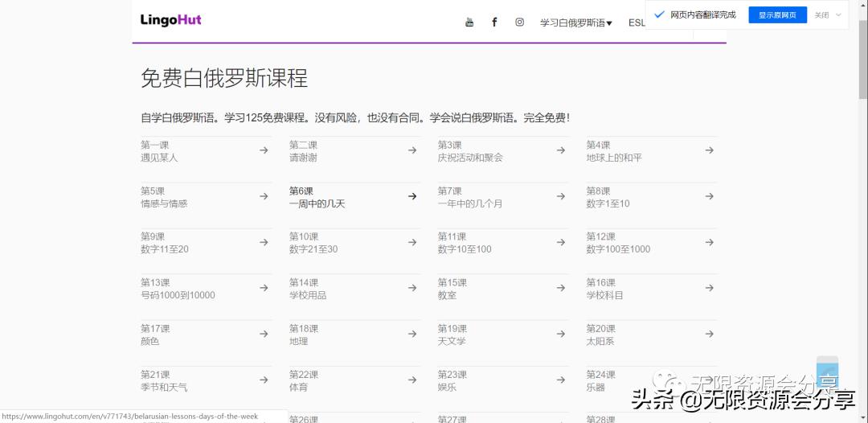Open lesson link 娱乐

click(447, 388)
